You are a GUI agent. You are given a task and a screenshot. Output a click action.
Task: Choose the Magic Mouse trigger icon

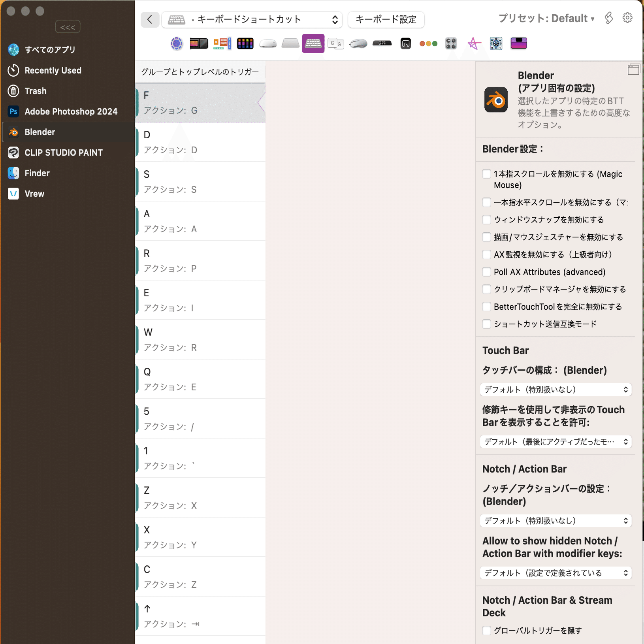pyautogui.click(x=268, y=43)
